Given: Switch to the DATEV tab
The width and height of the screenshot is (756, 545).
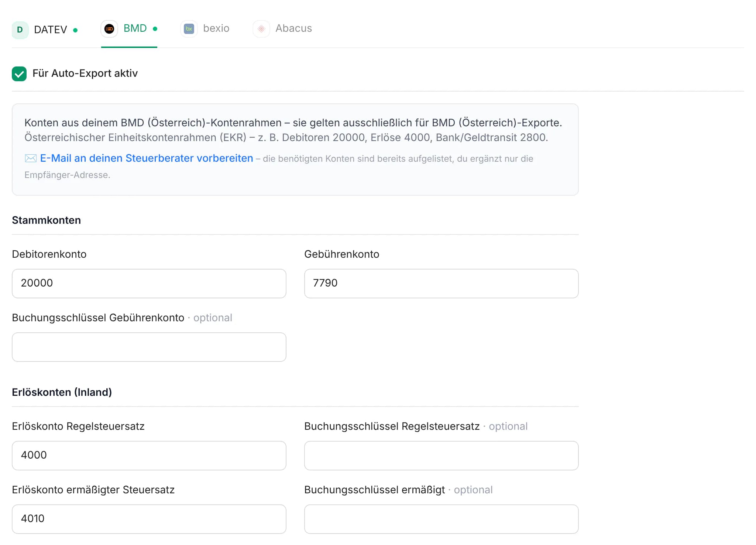Looking at the screenshot, I should (45, 30).
